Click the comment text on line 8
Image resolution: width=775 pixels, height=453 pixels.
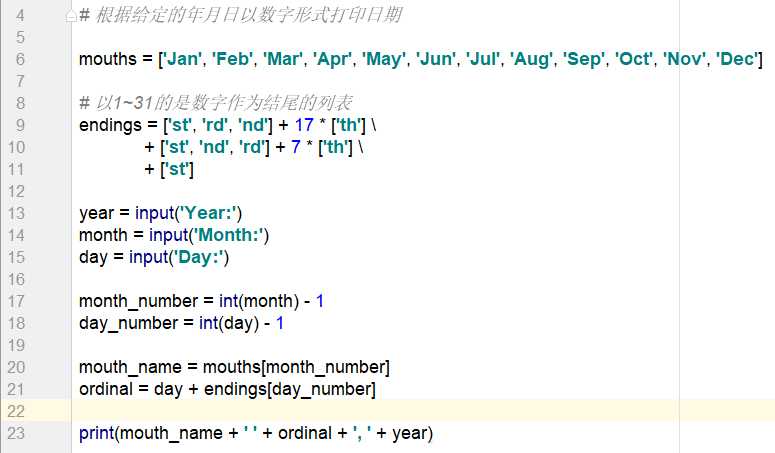pyautogui.click(x=215, y=103)
